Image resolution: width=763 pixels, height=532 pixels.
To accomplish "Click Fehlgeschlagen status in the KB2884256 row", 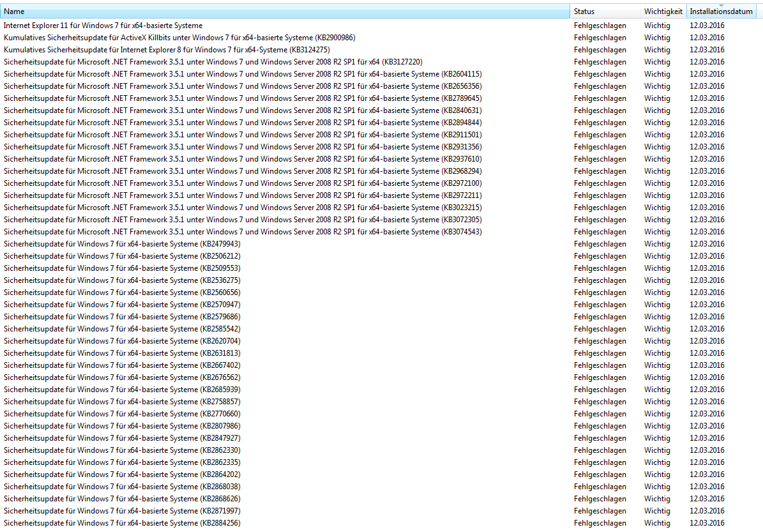I will (x=600, y=523).
